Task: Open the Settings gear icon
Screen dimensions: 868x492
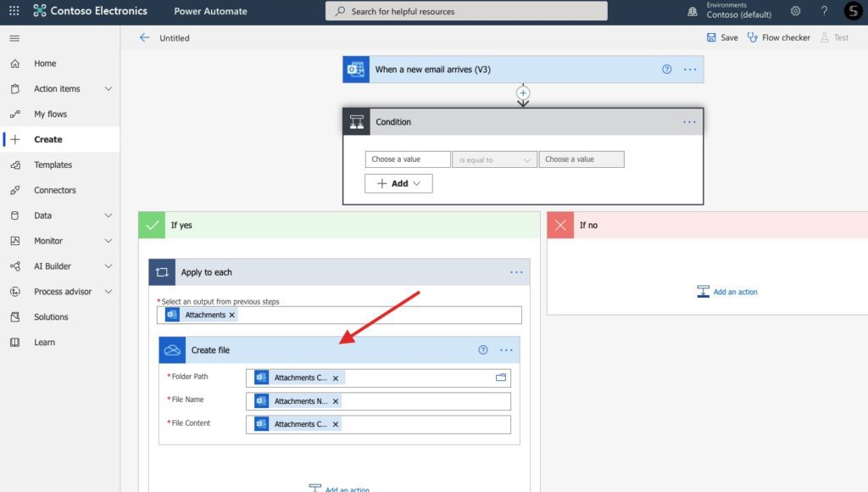Action: pos(795,10)
